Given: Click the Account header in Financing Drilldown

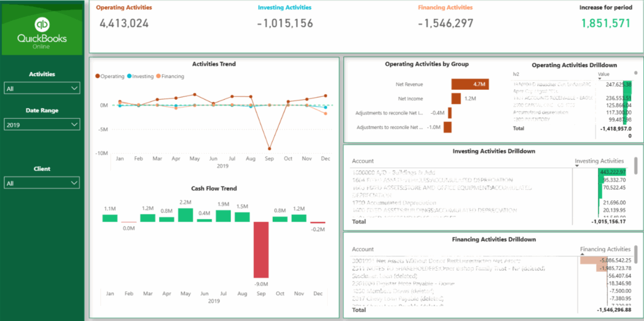Looking at the screenshot, I should (x=363, y=249).
